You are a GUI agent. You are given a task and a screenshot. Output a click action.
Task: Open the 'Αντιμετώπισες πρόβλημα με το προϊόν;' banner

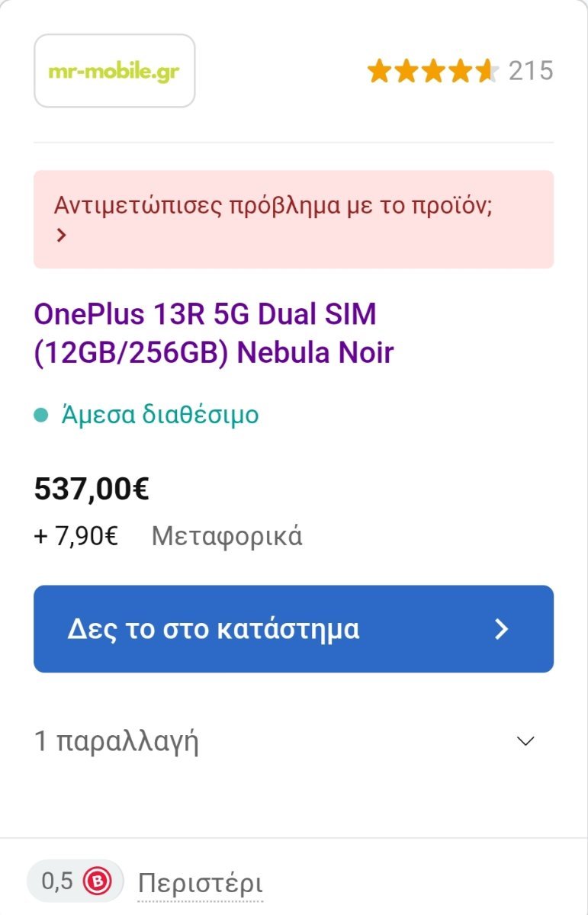(294, 220)
